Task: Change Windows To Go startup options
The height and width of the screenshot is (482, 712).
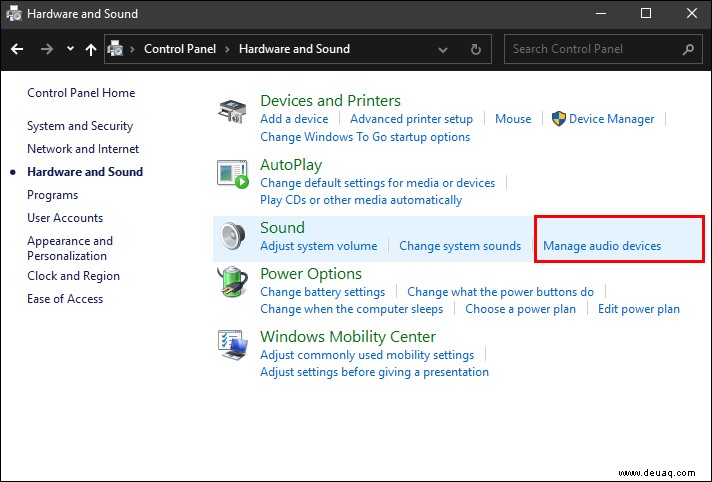Action: (365, 137)
